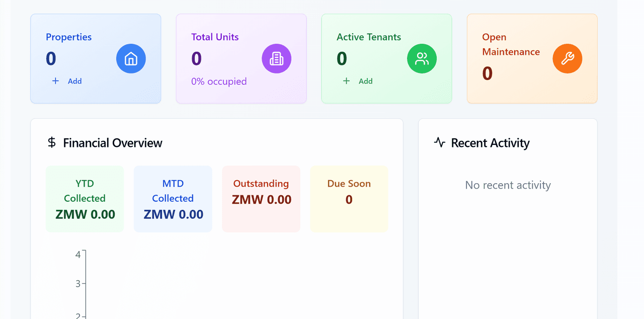Click the plus icon on Properties card
Viewport: 644px width, 319px height.
55,81
